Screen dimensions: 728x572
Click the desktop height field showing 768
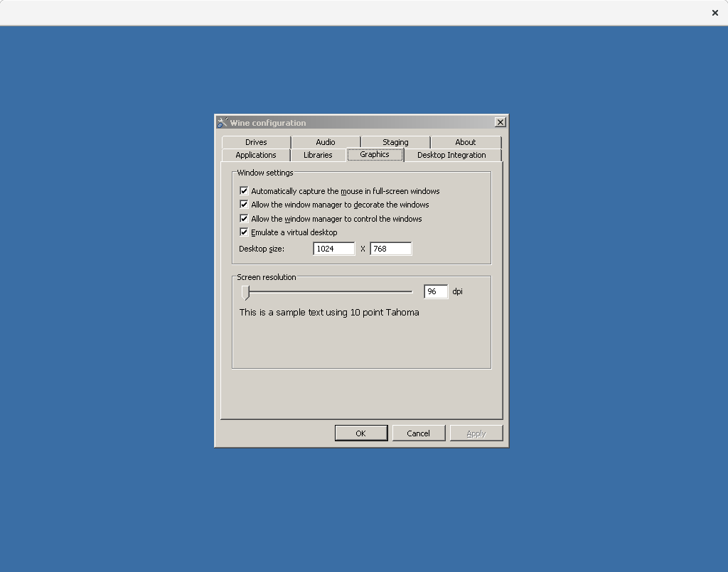click(391, 249)
